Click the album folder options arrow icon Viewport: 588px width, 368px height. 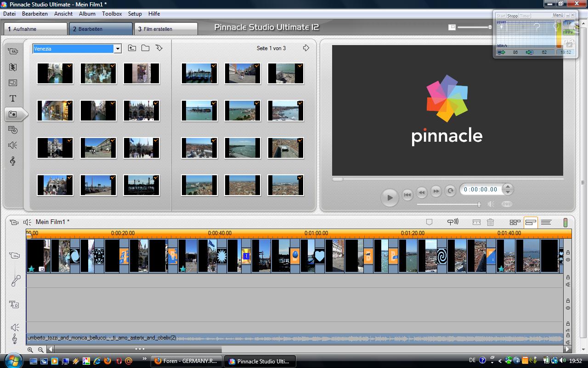[x=159, y=48]
